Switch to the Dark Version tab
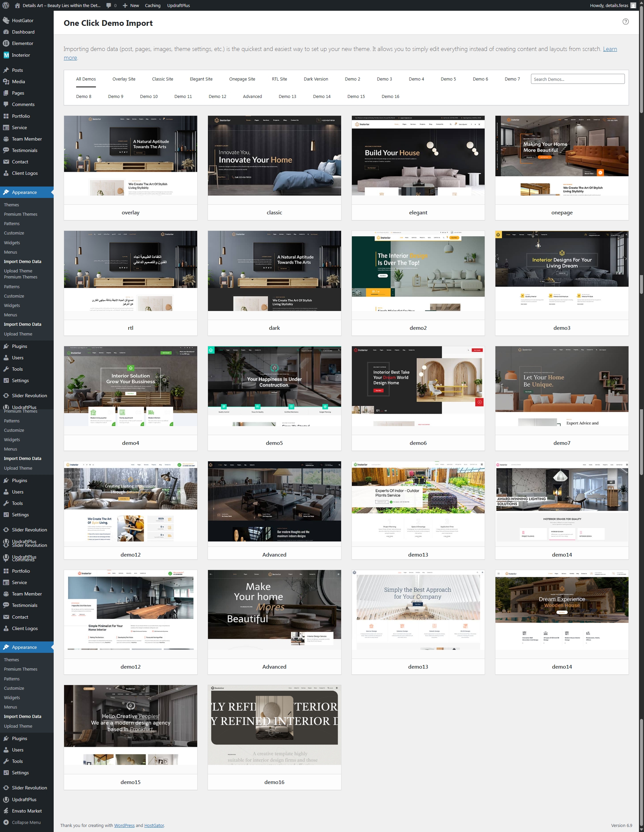Viewport: 644px width, 832px height. click(316, 79)
